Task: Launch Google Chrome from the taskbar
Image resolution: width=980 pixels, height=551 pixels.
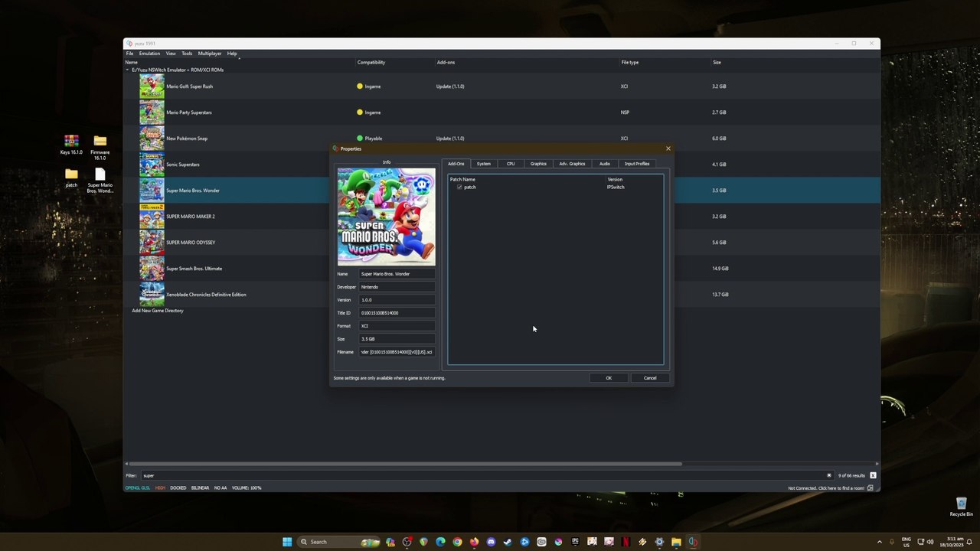Action: tap(457, 542)
